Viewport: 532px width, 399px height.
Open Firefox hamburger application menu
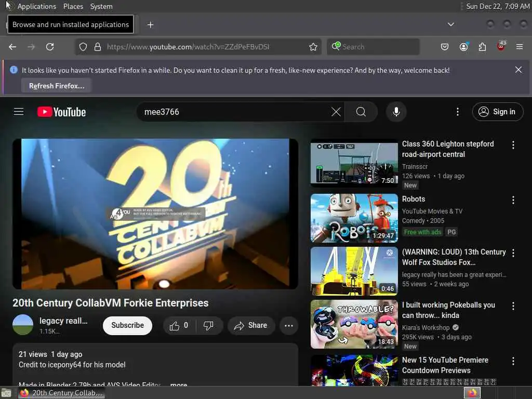(x=520, y=47)
